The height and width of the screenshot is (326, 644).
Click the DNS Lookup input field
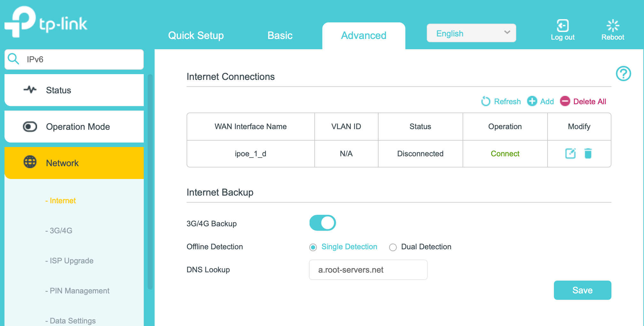pos(368,270)
